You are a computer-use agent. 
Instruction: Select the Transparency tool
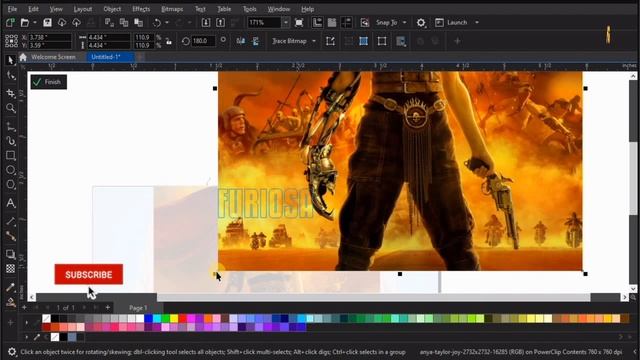click(x=11, y=269)
